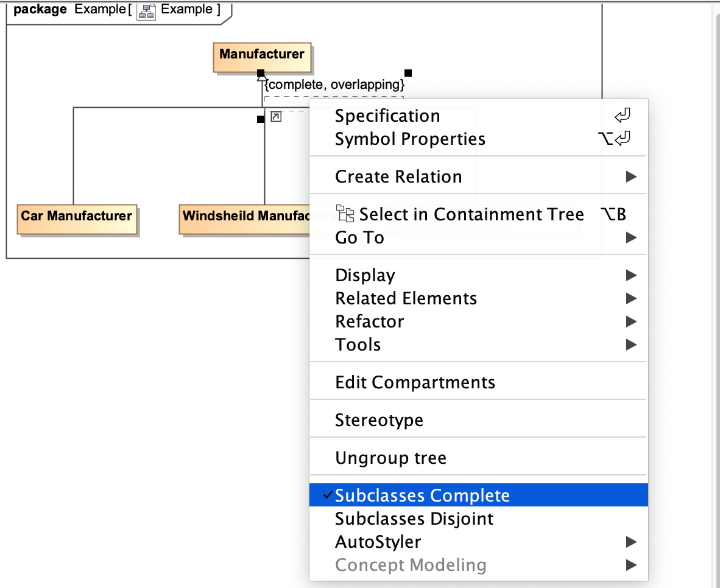Click the containment tree icon in menu

(346, 214)
